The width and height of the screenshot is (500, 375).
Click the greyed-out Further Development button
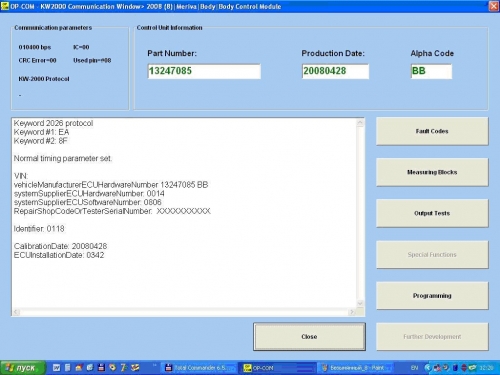(432, 337)
